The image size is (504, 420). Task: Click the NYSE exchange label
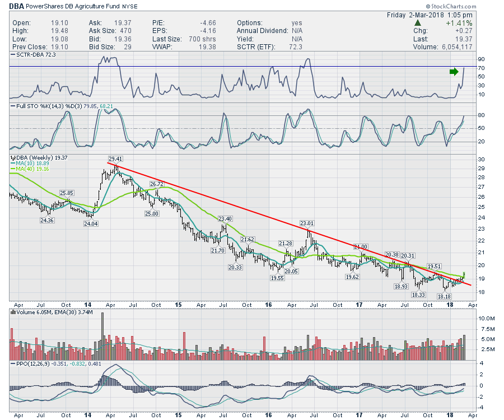click(x=129, y=6)
